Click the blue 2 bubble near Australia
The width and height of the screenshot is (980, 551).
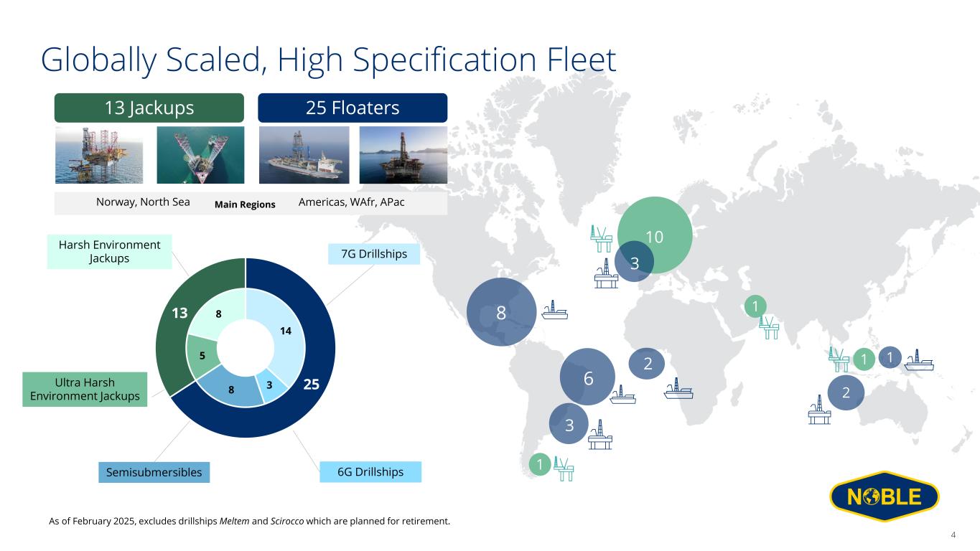tap(846, 392)
